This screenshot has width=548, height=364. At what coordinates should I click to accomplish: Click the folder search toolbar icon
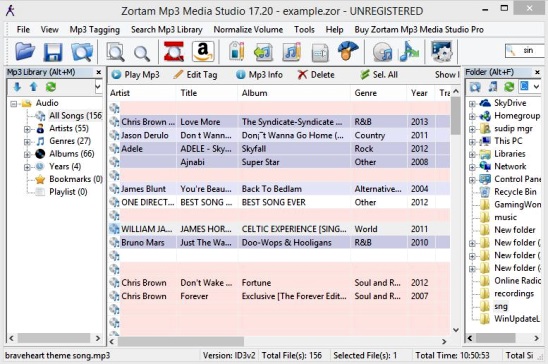point(82,52)
